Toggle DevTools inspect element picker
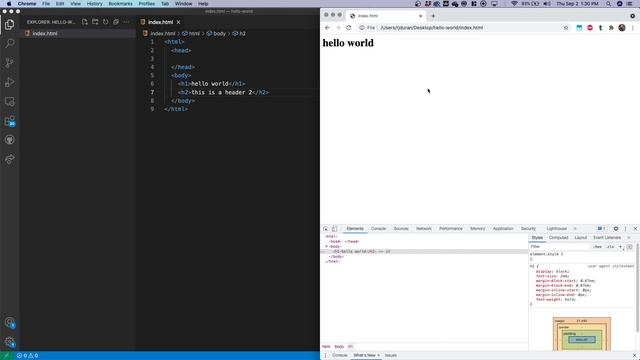The image size is (640, 360). coord(326,229)
